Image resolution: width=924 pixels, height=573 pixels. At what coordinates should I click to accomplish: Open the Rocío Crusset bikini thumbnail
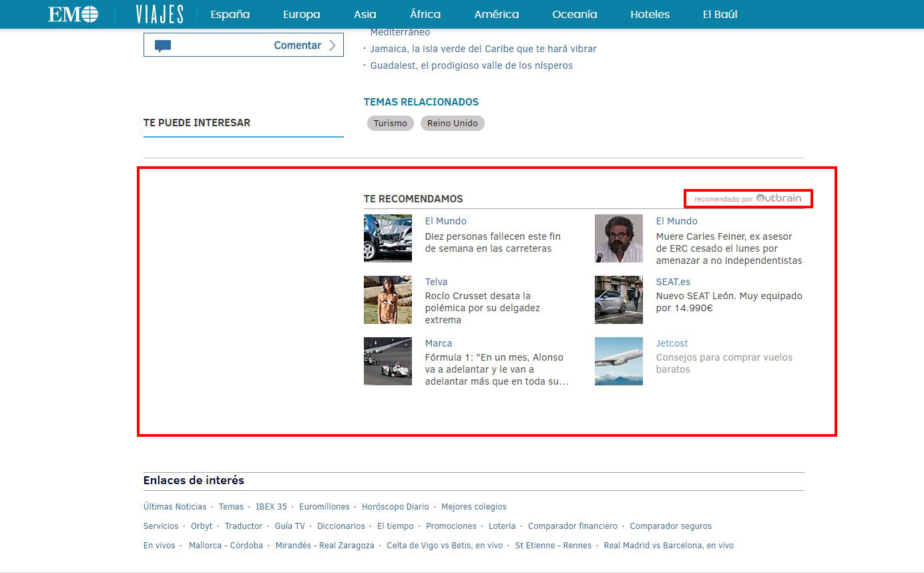click(388, 300)
